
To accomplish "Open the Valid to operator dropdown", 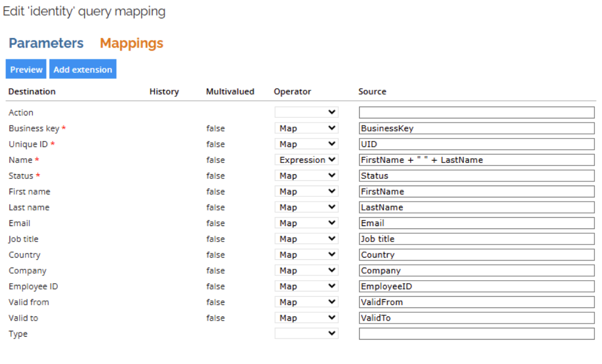I will pos(307,318).
